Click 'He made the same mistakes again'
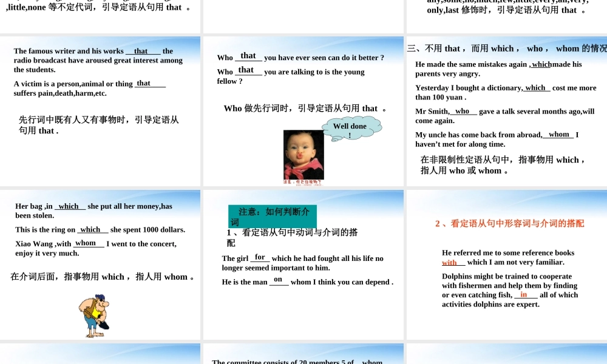This screenshot has height=364, width=607. 471,64
